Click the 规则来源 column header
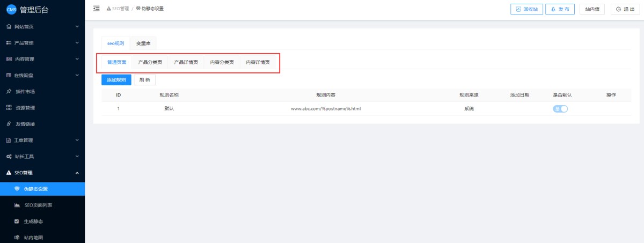Viewport: 644px width, 243px height. (469, 95)
